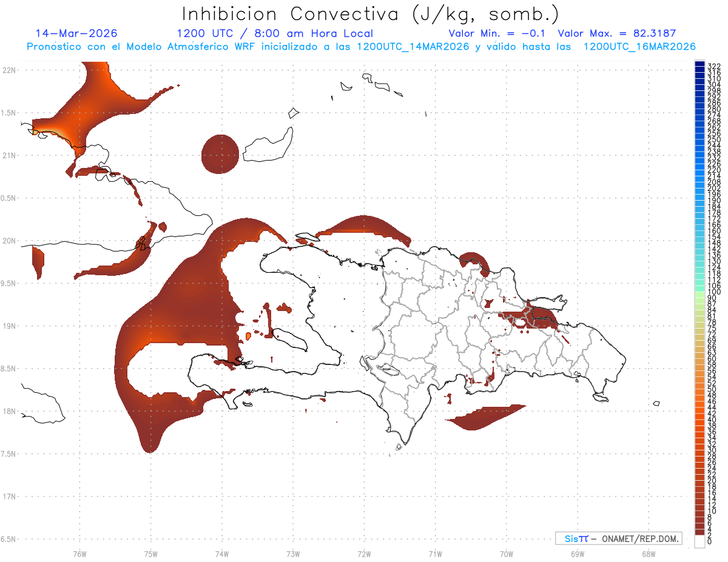This screenshot has width=728, height=562.
Task: Click the "18N" latitude label
Action: click(8, 411)
